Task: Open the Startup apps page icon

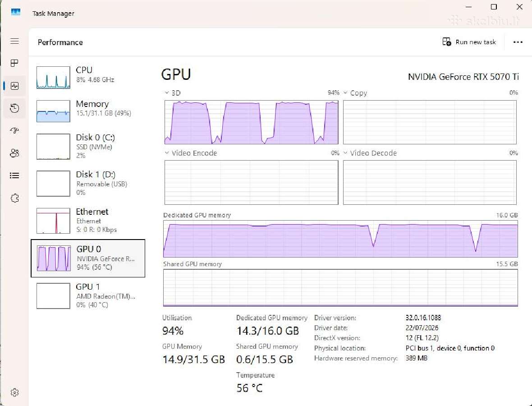Action: click(14, 131)
